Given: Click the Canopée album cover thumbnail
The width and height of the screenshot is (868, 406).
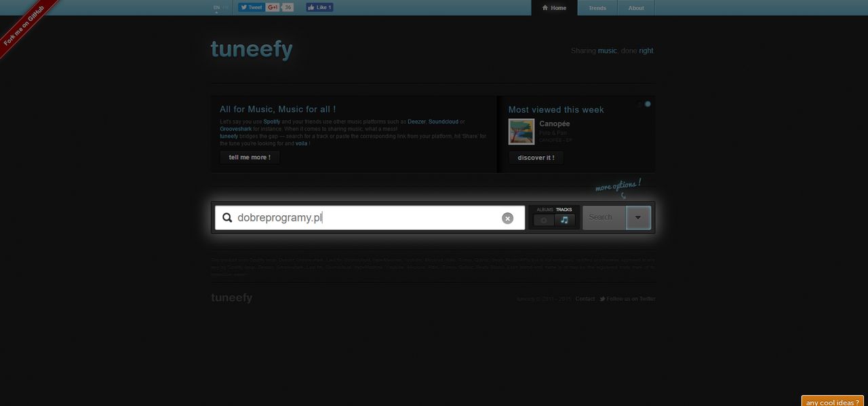Looking at the screenshot, I should [x=521, y=132].
